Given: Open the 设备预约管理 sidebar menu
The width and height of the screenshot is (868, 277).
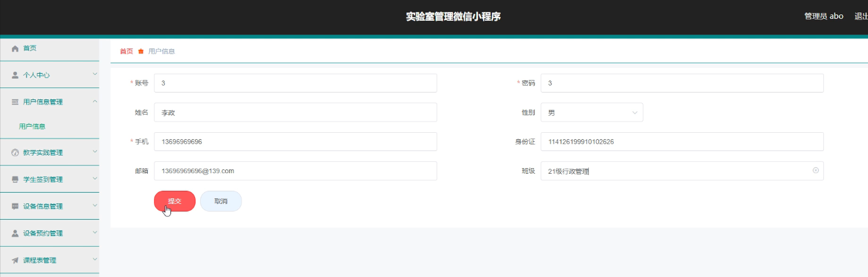Looking at the screenshot, I should tap(50, 234).
